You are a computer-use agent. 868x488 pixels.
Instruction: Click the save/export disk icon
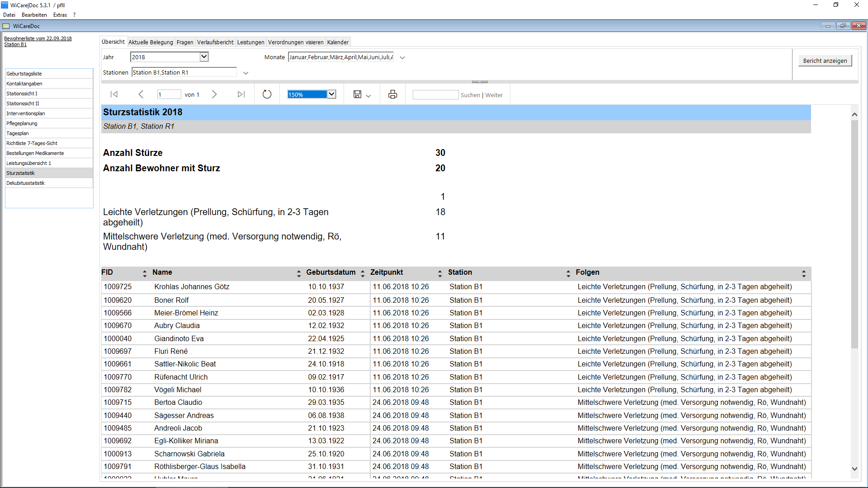tap(357, 94)
